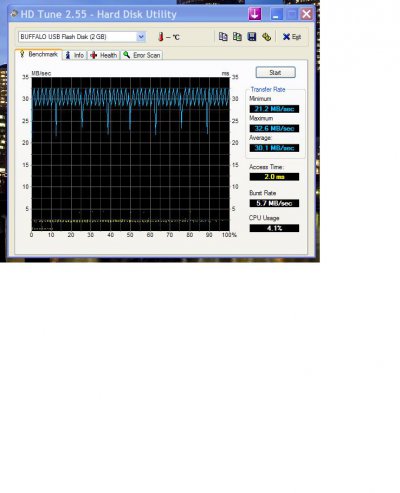Click inside the benchmark graph area
This screenshot has height=493, width=400.
[130, 154]
